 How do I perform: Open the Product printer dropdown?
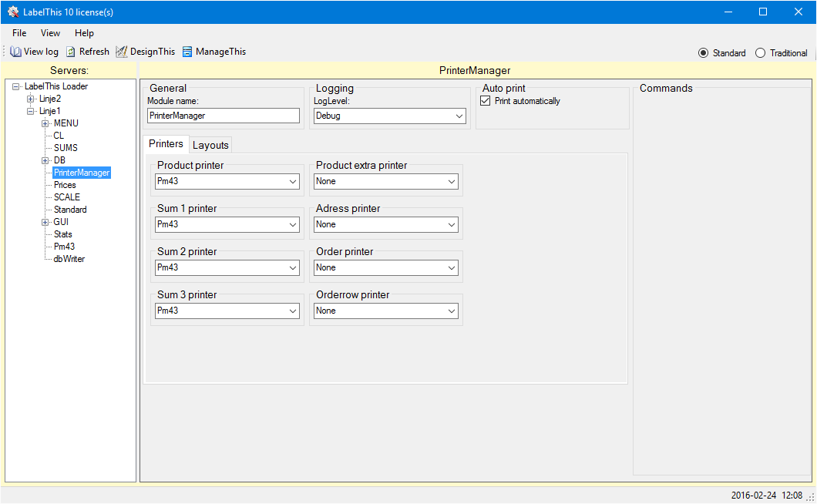pos(227,181)
